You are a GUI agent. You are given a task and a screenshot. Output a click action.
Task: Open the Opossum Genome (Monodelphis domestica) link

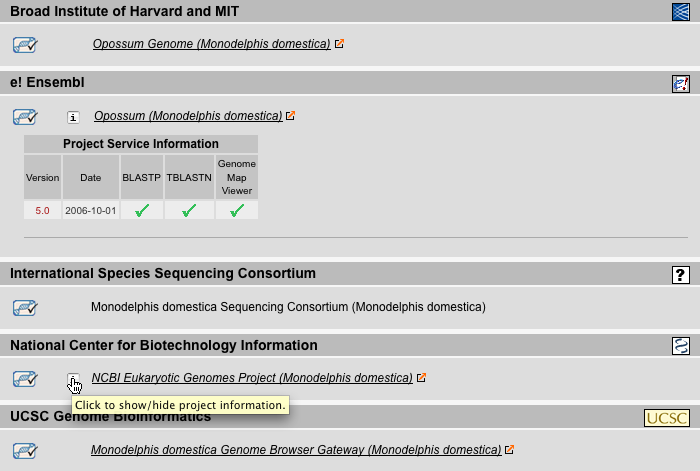pos(212,44)
